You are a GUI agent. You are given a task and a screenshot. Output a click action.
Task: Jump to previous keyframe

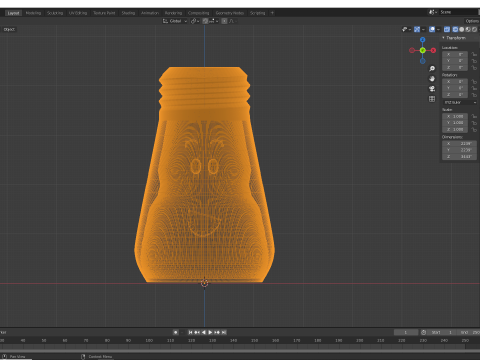tap(197, 332)
